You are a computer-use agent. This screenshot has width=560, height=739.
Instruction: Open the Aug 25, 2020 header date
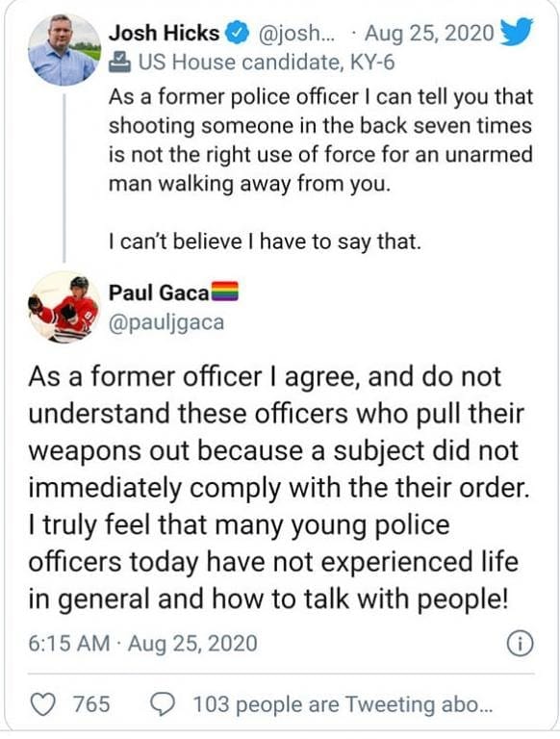(429, 33)
